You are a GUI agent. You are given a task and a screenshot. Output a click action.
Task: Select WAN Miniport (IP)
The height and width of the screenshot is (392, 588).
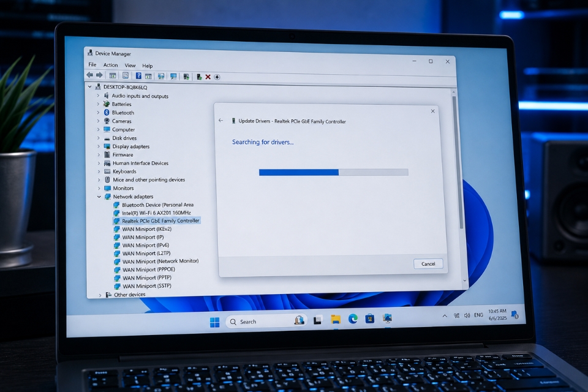(x=139, y=237)
